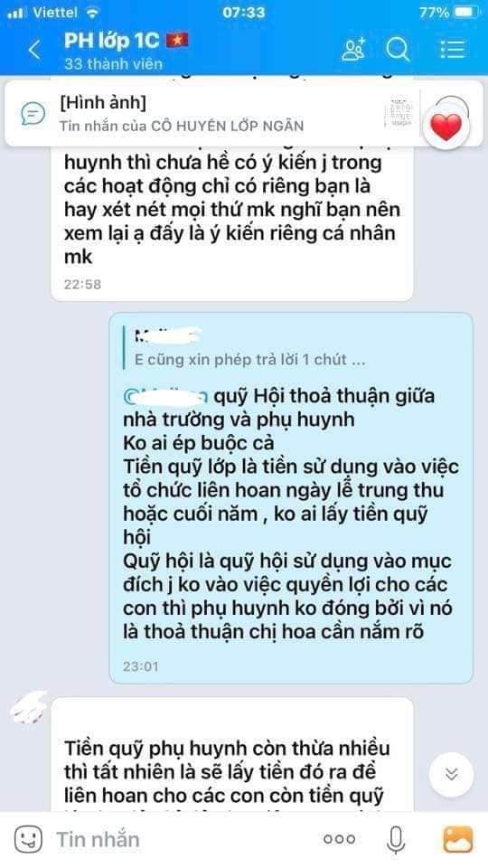Image resolution: width=488 pixels, height=868 pixels.
Task: Open PH lớp 1C group info
Action: 127,40
